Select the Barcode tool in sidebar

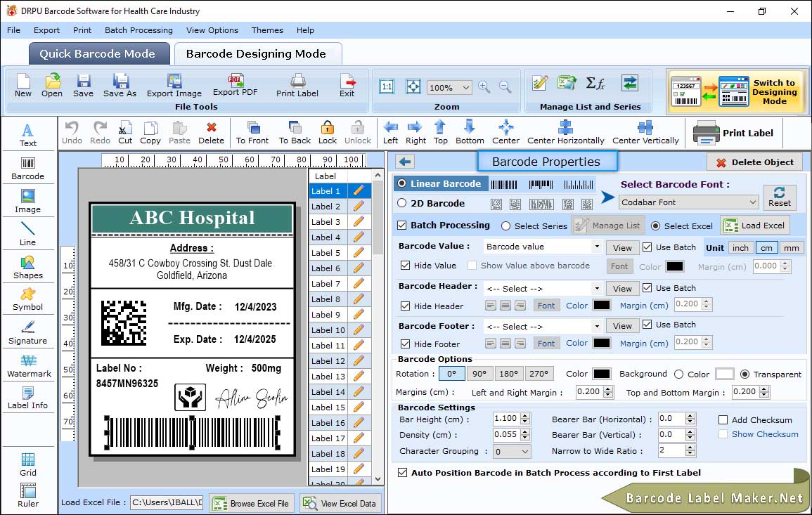pyautogui.click(x=28, y=169)
